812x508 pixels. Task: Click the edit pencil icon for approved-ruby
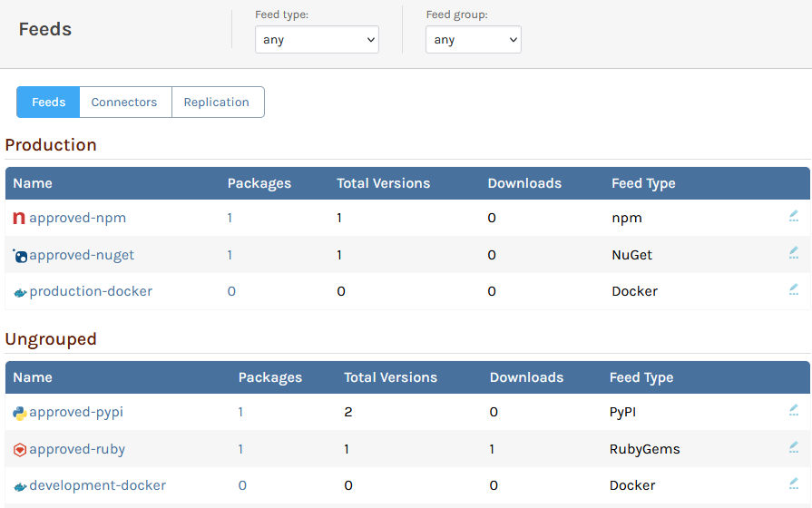pos(794,447)
